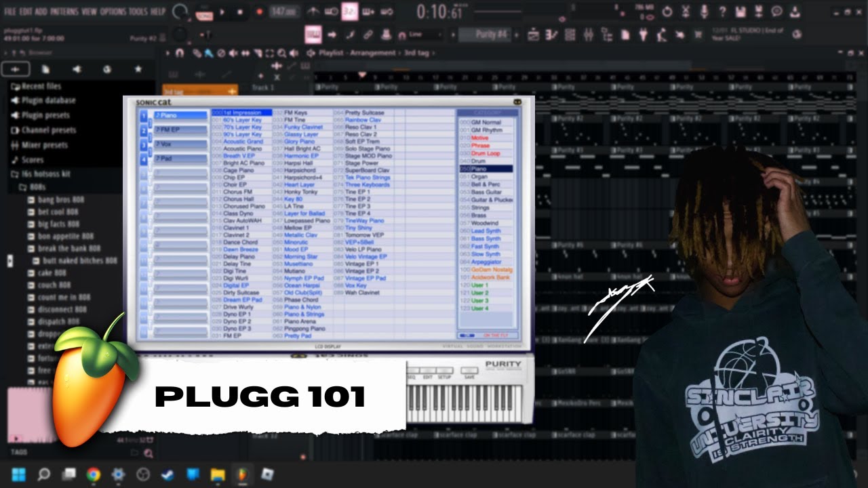Click the undo history circular arrow icon
This screenshot has width=868, height=488.
[x=667, y=12]
